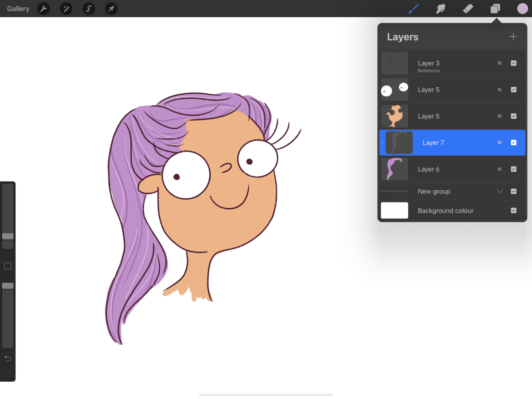
Task: Select the Smudge tool
Action: pyautogui.click(x=441, y=9)
